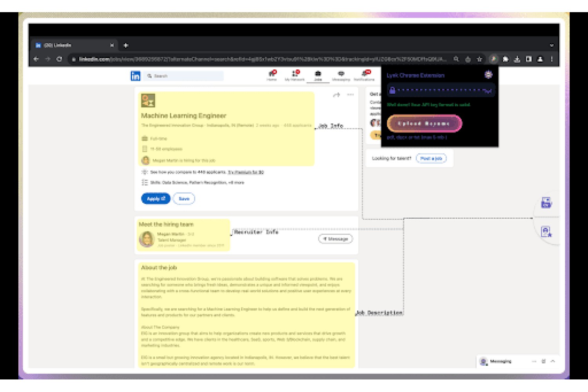
Task: Click the Skills: Data Science row
Action: point(197,183)
